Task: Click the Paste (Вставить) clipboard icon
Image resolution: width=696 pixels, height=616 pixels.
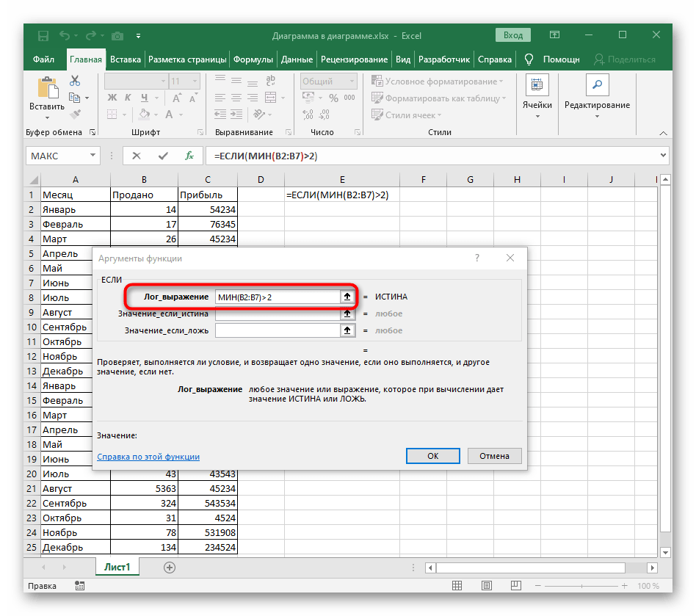Action: (x=47, y=89)
